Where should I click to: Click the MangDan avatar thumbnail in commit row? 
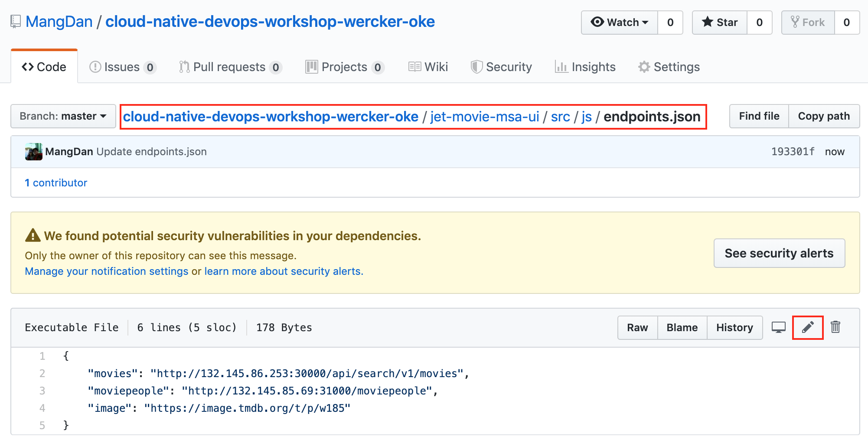pyautogui.click(x=34, y=152)
